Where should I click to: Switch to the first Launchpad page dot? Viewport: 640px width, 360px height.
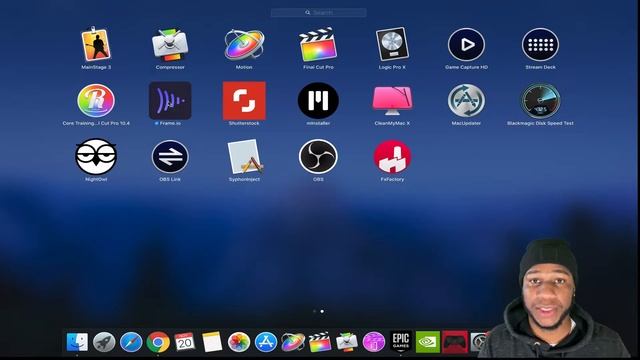click(314, 311)
